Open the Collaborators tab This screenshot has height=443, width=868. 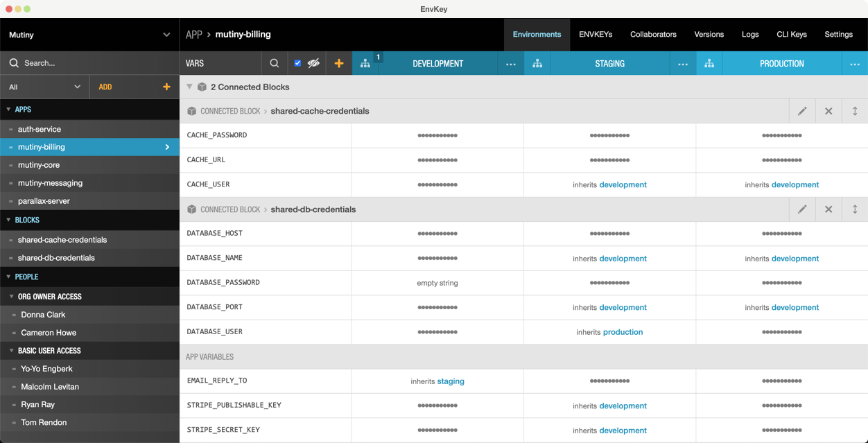coord(652,34)
